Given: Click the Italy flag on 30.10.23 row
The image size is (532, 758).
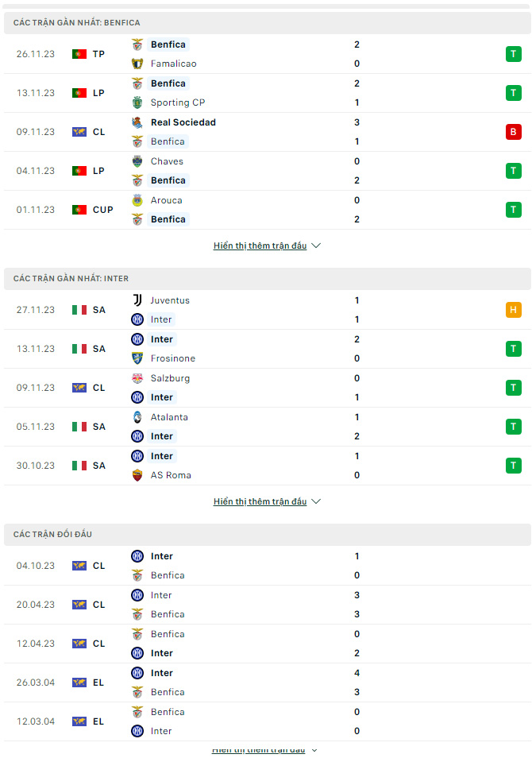Looking at the screenshot, I should tap(79, 466).
